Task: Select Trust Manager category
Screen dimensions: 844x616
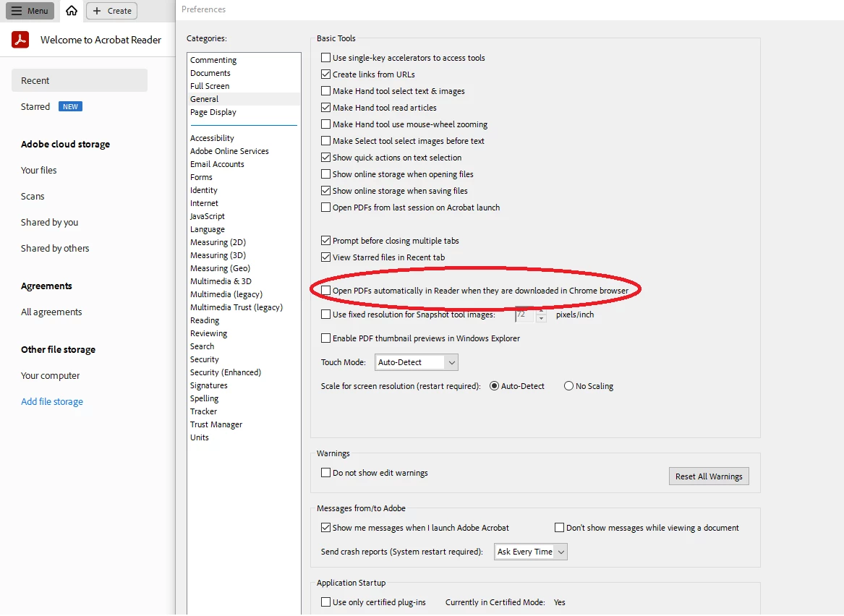Action: (216, 424)
